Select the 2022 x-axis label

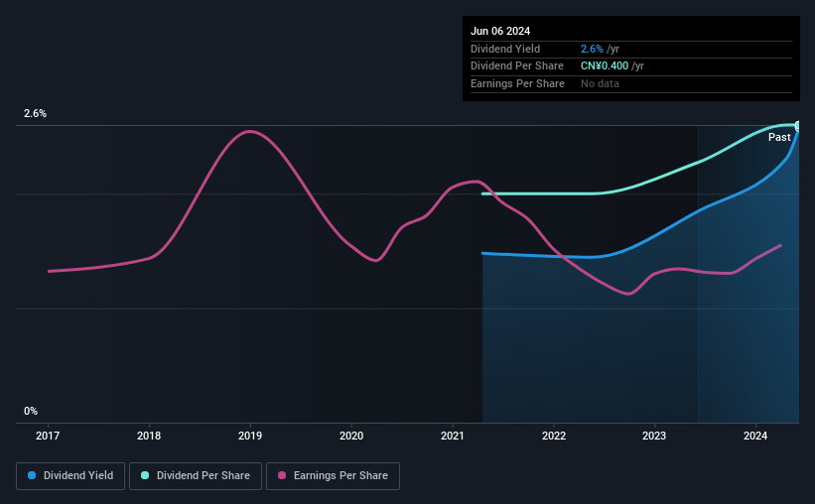click(554, 436)
